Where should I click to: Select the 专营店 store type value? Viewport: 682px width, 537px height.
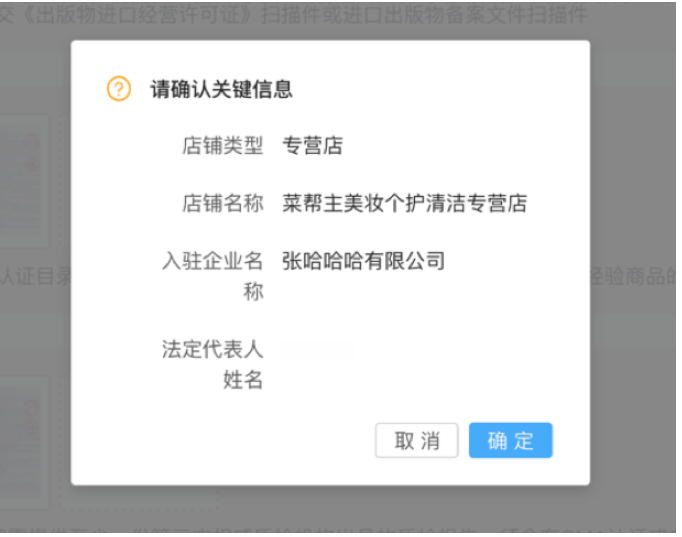click(x=312, y=145)
